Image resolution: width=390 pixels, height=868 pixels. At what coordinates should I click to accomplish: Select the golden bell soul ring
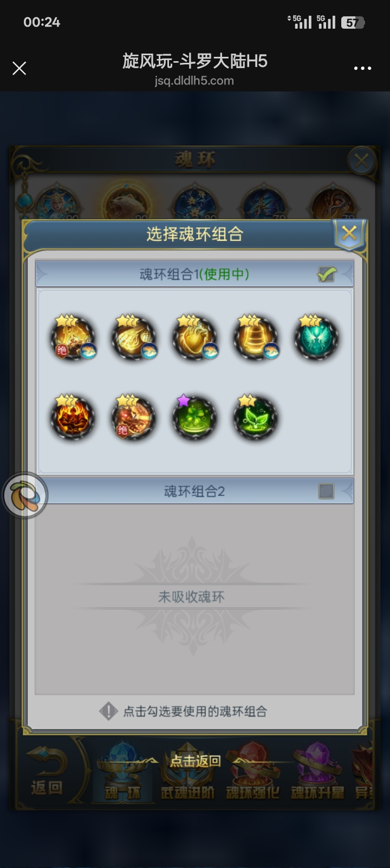[255, 337]
